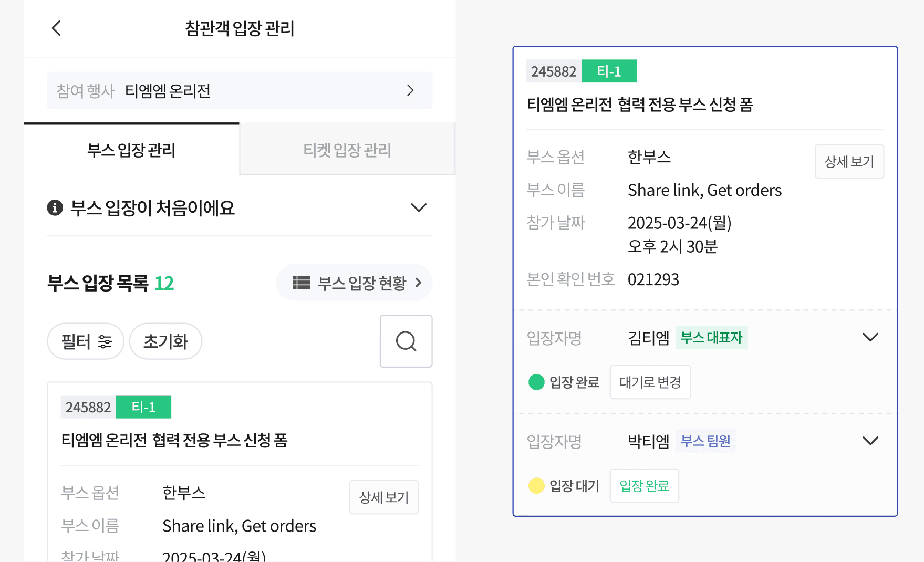The image size is (924, 562).
Task: Go back with the left arrow icon
Action: pos(57,28)
